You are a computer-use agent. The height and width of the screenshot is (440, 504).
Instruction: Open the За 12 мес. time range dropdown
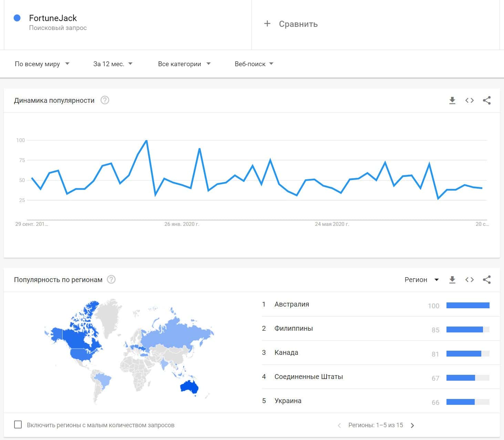[113, 64]
